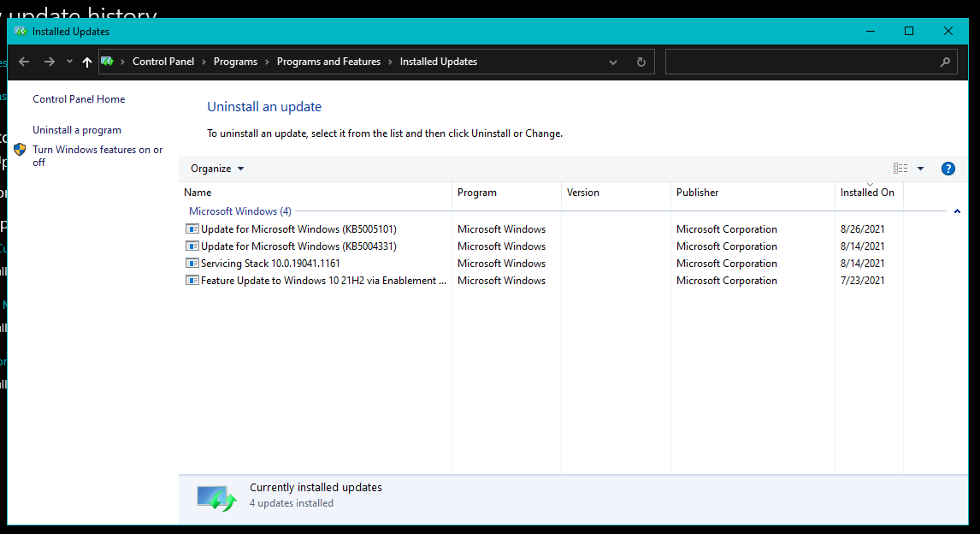Click the '4 updates installed' status text
Screen dimensions: 980x534
(292, 503)
